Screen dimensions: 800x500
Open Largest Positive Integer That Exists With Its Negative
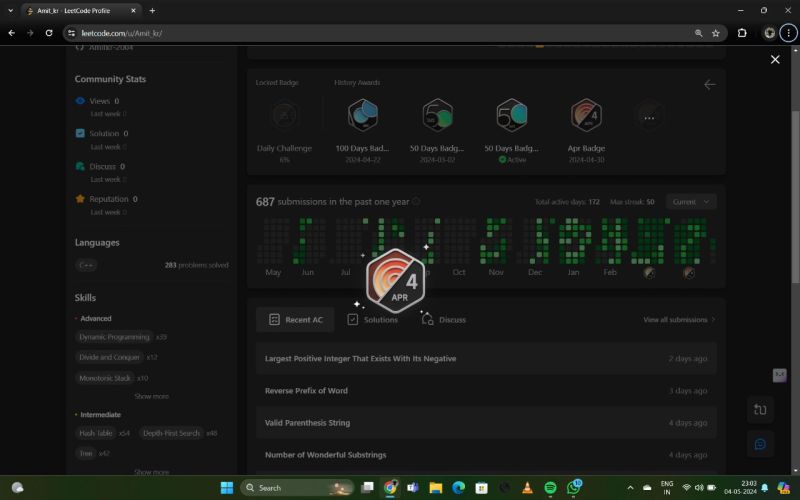click(x=486, y=359)
